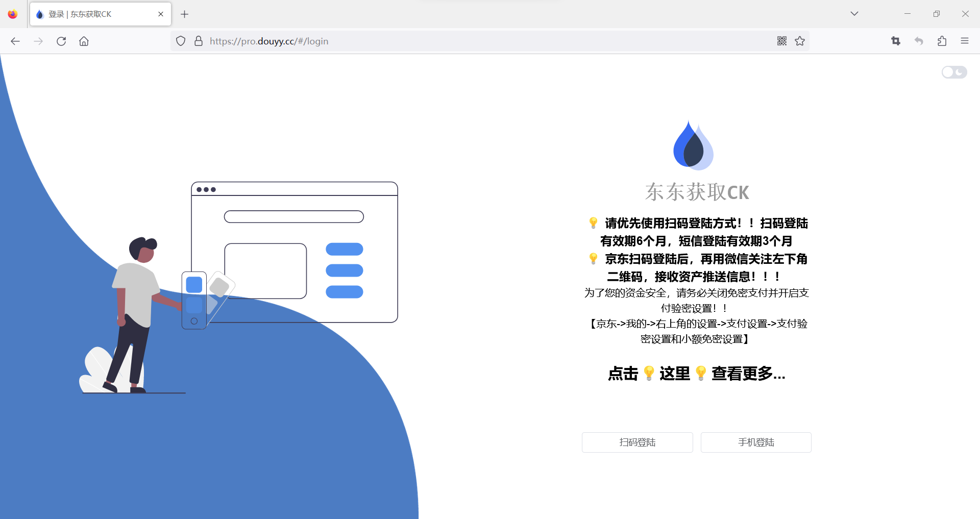980x519 pixels.
Task: Click the 东东获取CK title text
Action: pos(697,192)
